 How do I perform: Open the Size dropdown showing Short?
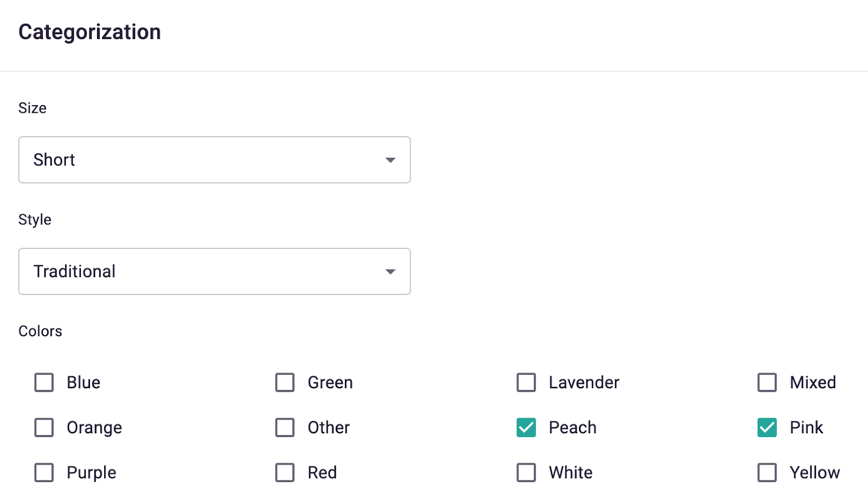tap(214, 160)
